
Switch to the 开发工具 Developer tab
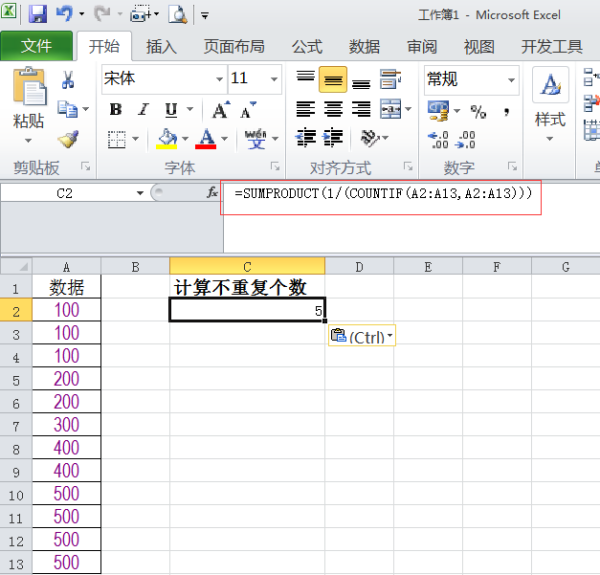pos(551,47)
